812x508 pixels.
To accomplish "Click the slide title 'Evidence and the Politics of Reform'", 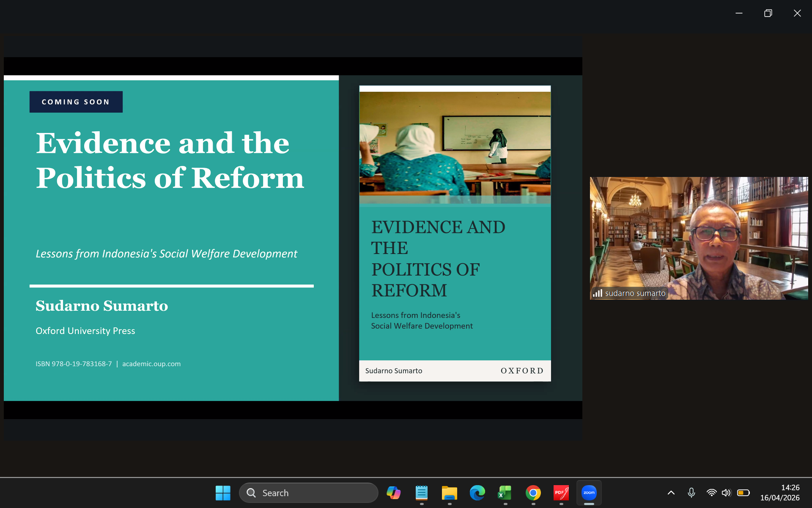I will click(170, 160).
